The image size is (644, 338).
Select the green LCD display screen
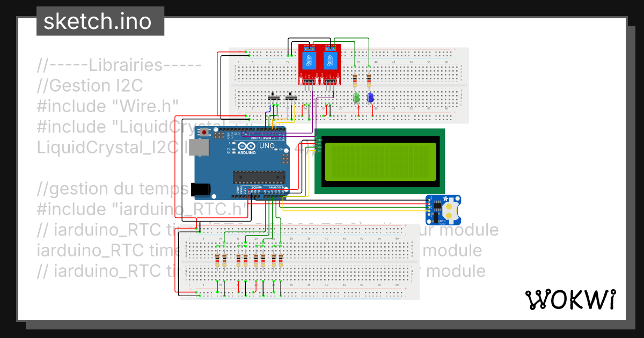click(380, 161)
